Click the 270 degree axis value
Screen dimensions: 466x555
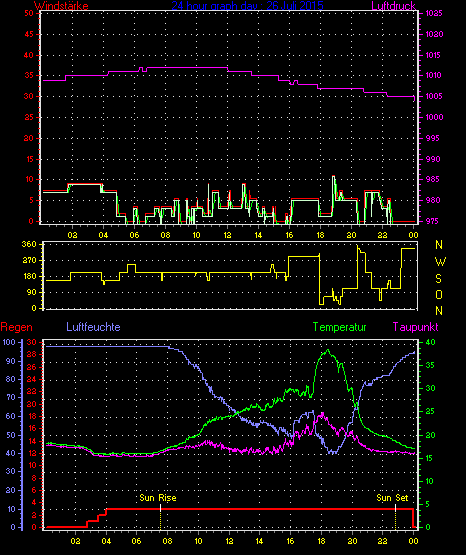[x=29, y=261]
